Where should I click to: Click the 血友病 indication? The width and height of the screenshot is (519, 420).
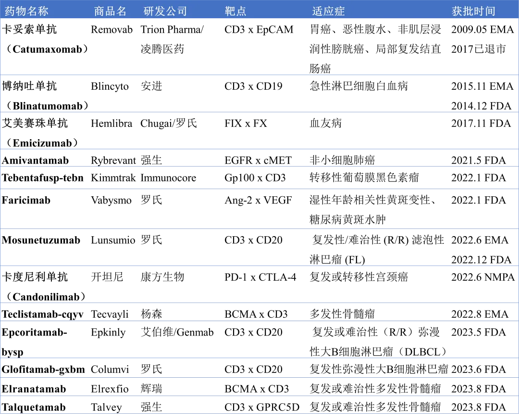[325, 123]
